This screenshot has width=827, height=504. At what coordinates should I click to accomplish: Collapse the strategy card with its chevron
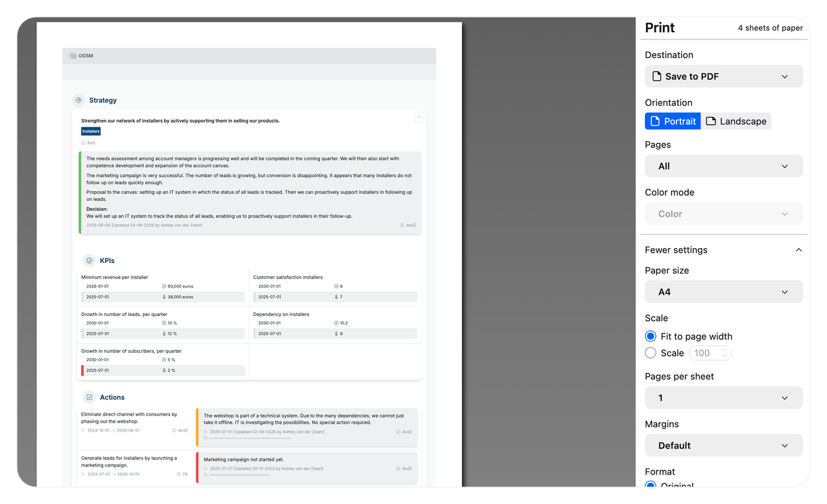[419, 117]
